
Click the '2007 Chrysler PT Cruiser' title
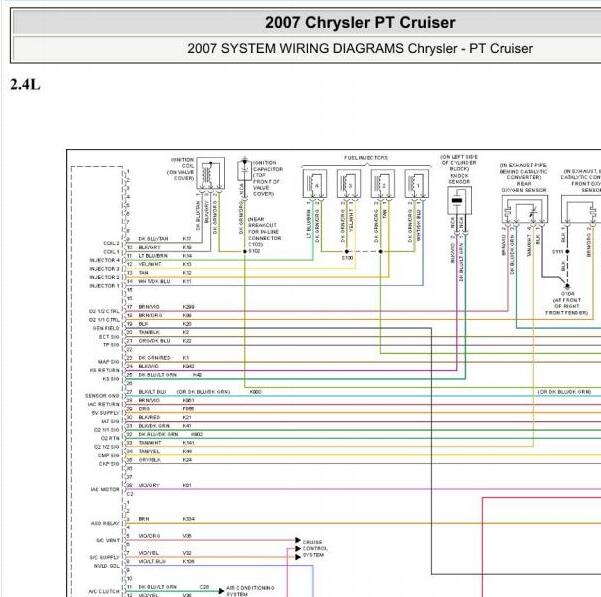360,22
